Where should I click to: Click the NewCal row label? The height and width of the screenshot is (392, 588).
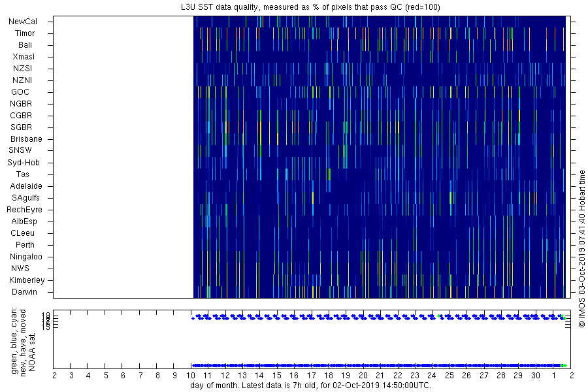pos(23,22)
